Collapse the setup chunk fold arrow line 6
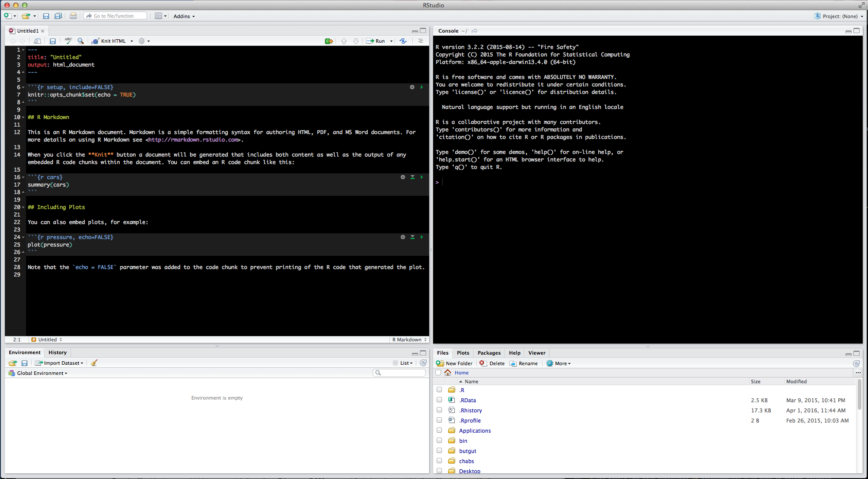Screen dimensions: 868x479 (x=23, y=87)
